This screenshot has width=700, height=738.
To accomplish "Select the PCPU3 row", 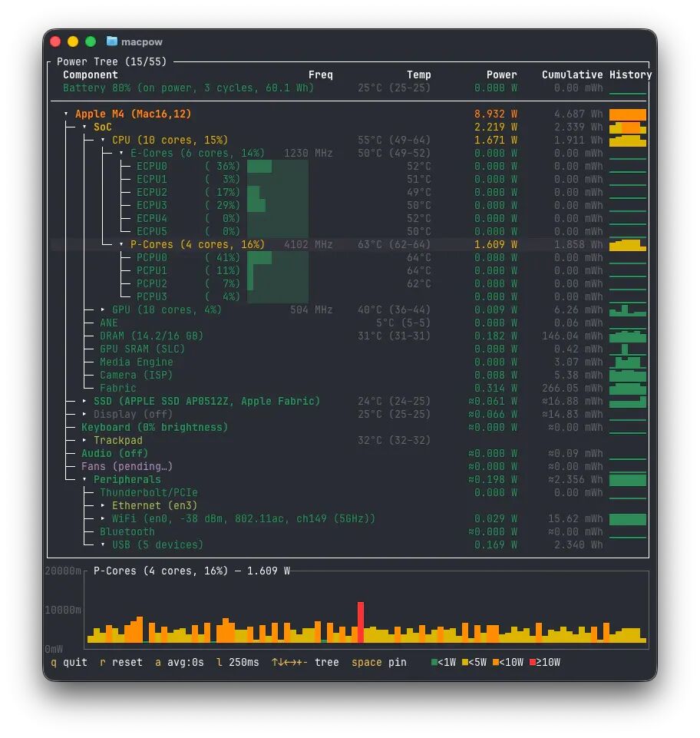I will pos(348,297).
